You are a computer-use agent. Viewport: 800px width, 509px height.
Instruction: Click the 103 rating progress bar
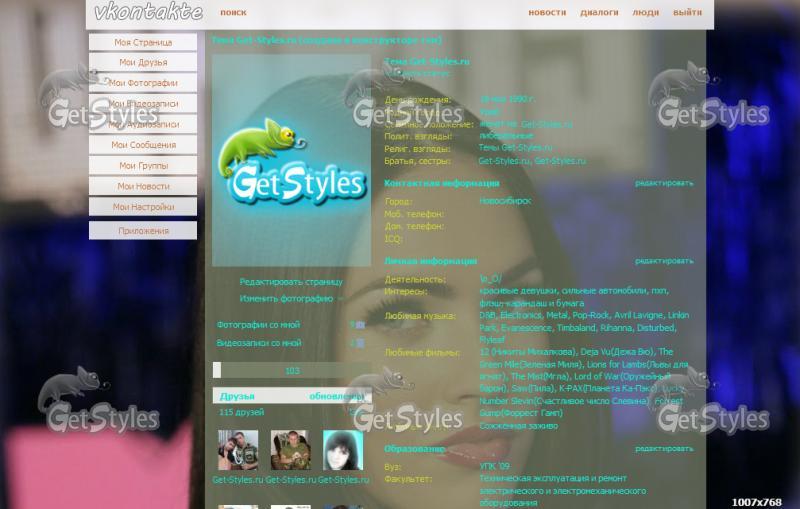(x=292, y=370)
